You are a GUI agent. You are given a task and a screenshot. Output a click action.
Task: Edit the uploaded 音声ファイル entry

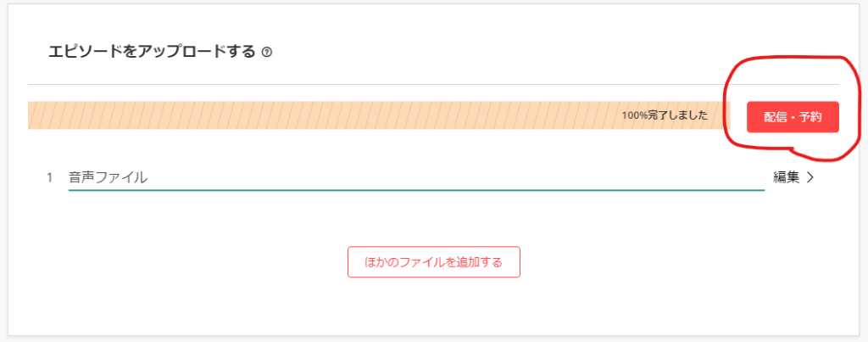(x=787, y=177)
